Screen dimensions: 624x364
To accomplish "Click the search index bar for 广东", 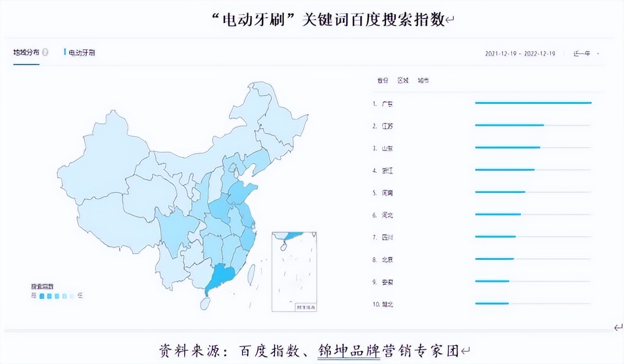I will pos(533,103).
